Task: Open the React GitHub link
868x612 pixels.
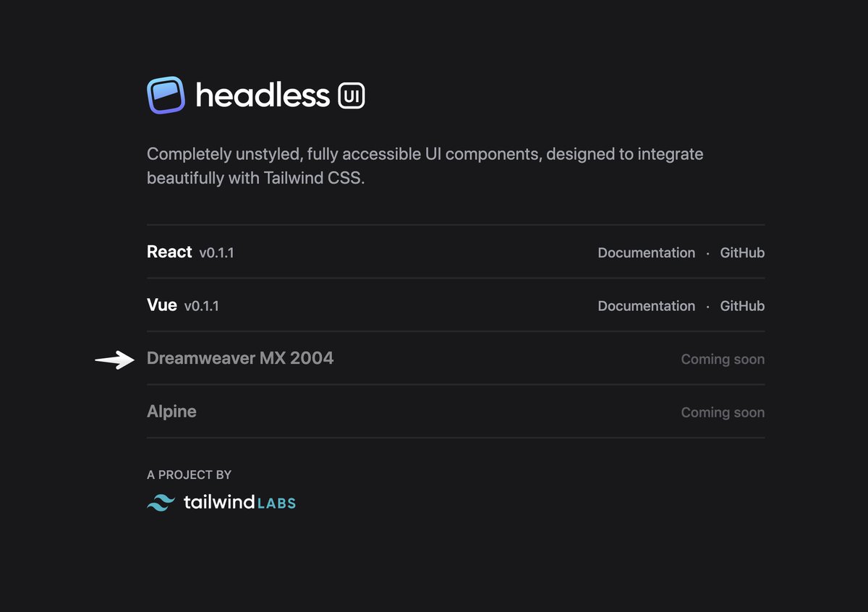Action: pos(742,252)
